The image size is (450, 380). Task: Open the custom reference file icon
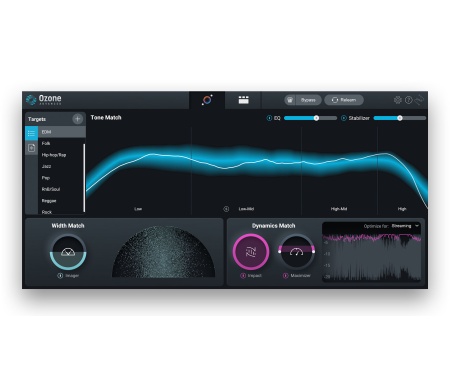[31, 148]
